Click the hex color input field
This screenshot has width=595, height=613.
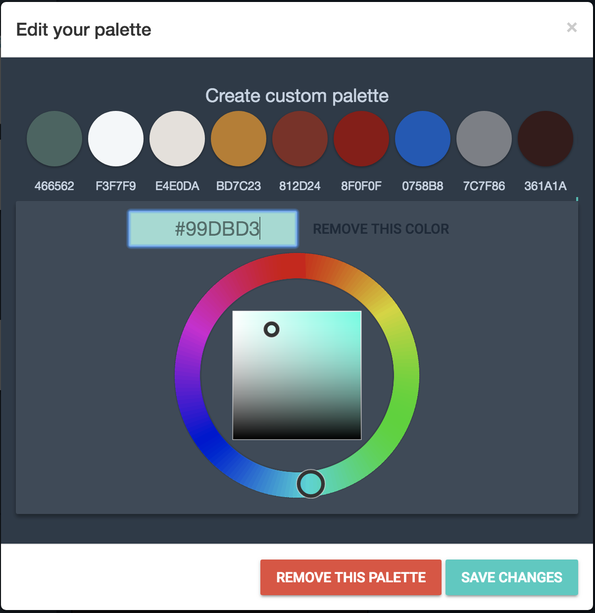[x=213, y=229]
